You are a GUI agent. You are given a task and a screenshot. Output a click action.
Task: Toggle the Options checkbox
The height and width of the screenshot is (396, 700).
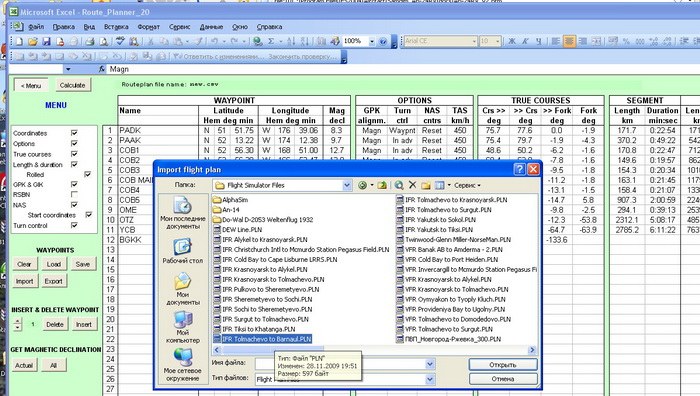tap(74, 143)
